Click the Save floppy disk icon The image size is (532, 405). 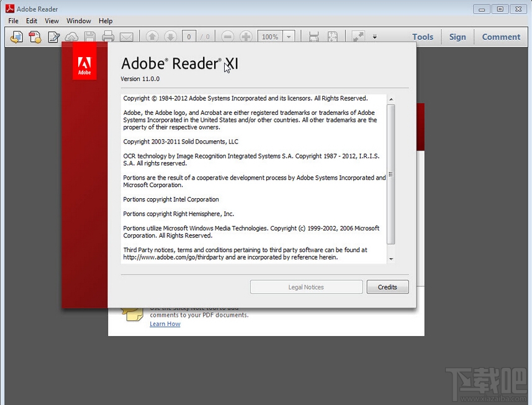pos(90,37)
